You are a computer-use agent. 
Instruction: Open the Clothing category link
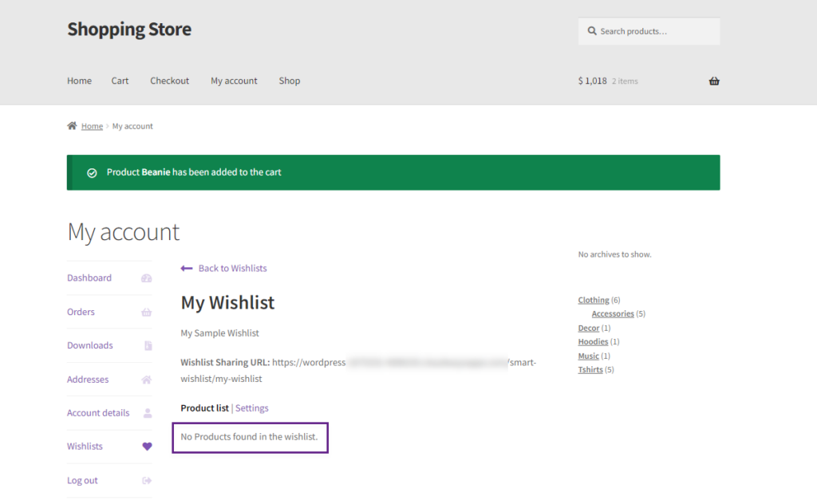tap(594, 300)
